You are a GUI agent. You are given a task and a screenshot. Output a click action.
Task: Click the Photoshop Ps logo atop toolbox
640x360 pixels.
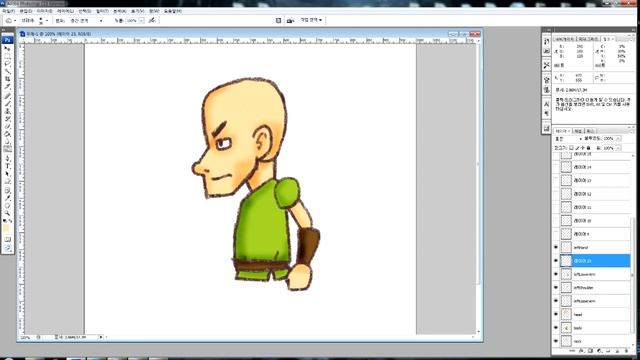click(7, 40)
